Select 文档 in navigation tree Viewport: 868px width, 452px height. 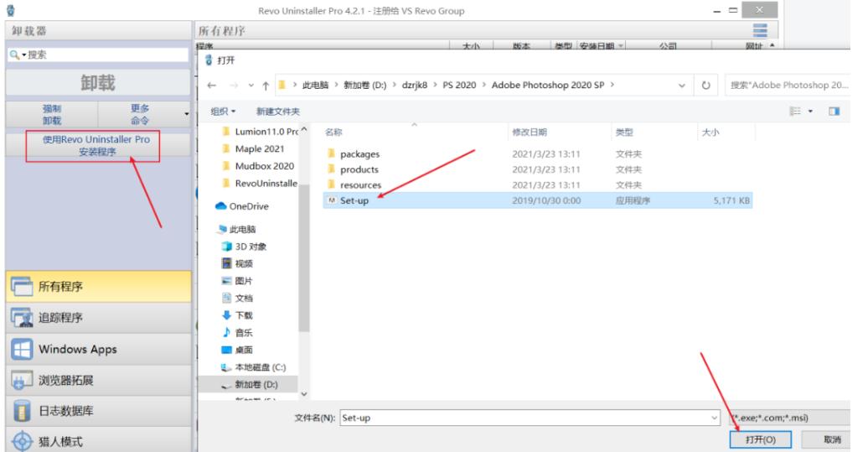237,298
